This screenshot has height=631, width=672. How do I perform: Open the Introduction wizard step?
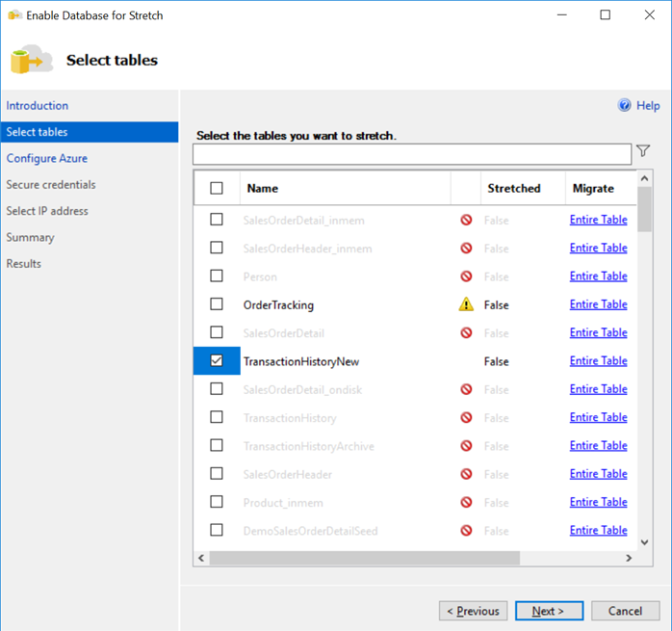(x=38, y=106)
